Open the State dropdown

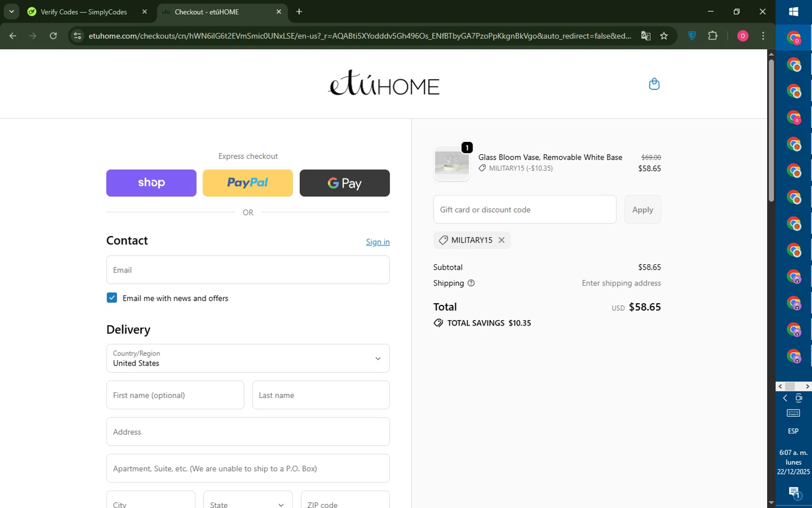click(x=248, y=500)
